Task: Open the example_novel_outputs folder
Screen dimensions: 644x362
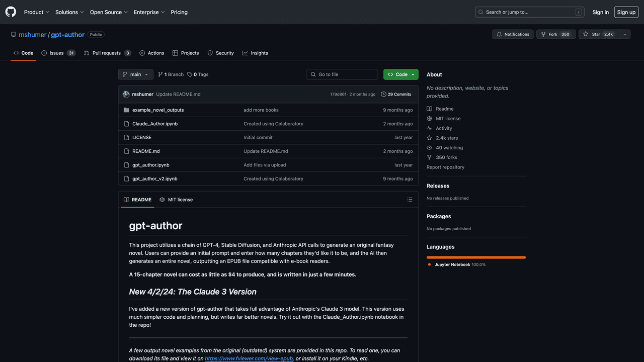Action: pyautogui.click(x=158, y=110)
